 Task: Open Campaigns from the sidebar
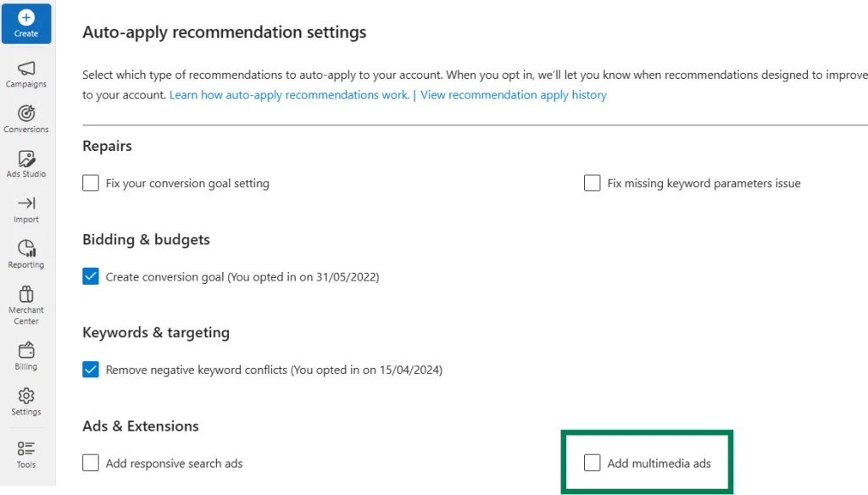[x=26, y=75]
